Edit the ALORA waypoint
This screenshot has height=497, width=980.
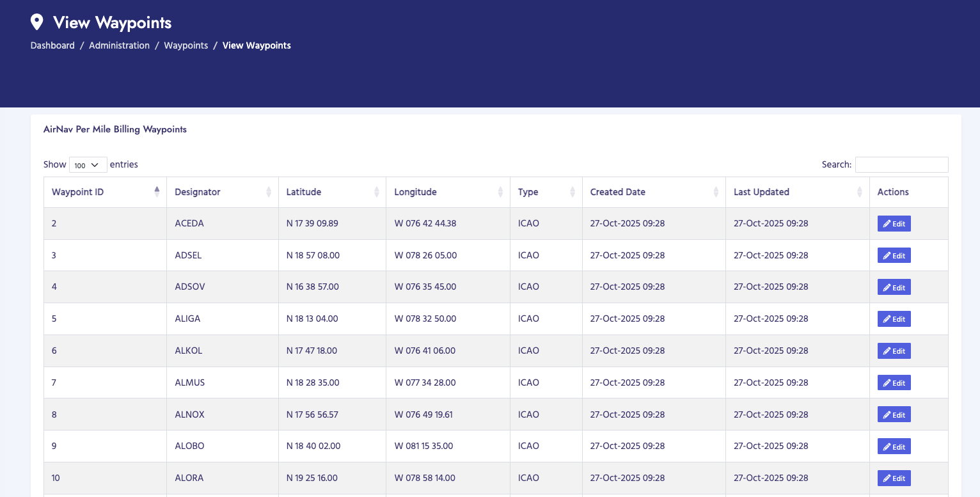(894, 478)
